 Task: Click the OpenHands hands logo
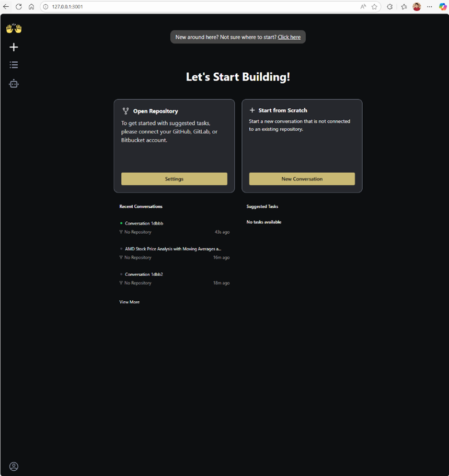click(14, 29)
